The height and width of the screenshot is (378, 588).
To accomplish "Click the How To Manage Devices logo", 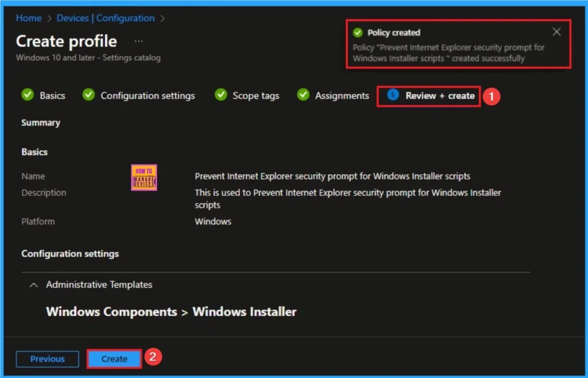I will 143,178.
